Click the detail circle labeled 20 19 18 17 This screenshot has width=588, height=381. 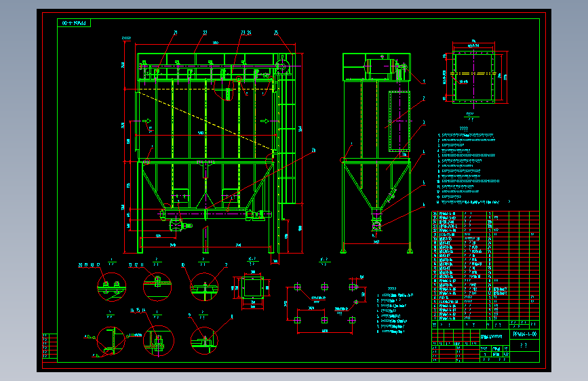[111, 287]
